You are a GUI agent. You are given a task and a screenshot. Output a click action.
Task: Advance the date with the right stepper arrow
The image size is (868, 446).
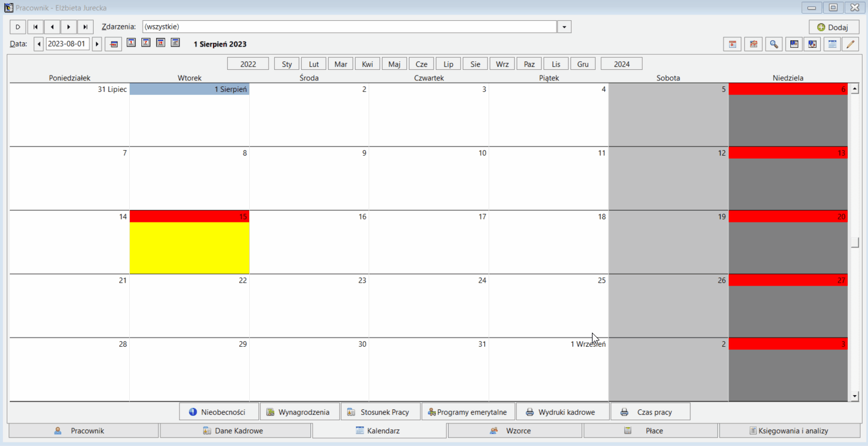tap(97, 44)
